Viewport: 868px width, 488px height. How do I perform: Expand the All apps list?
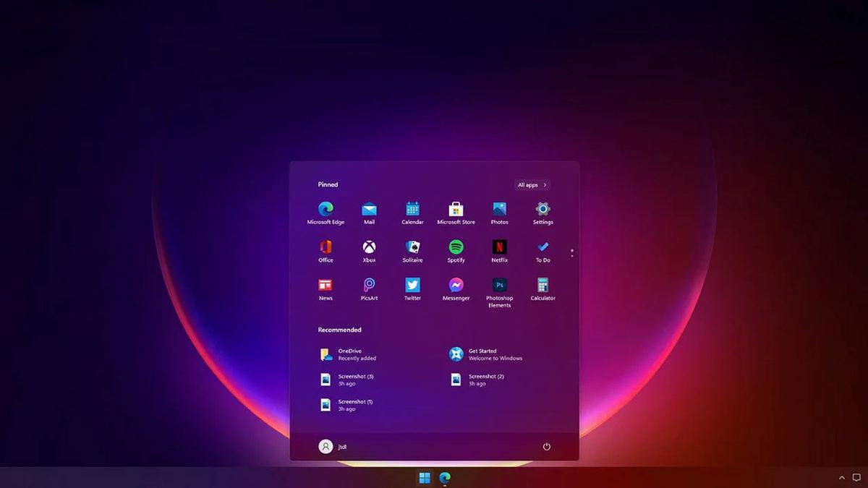coord(532,184)
